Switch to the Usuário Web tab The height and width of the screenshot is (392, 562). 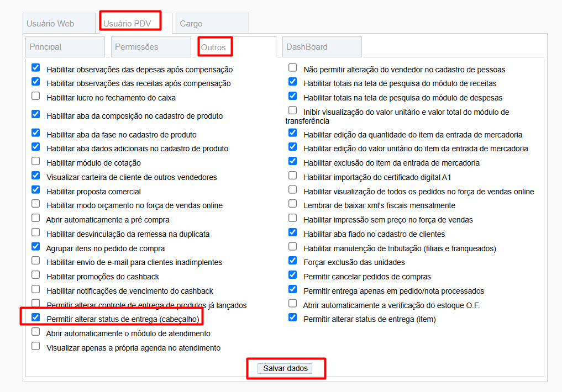(x=59, y=23)
